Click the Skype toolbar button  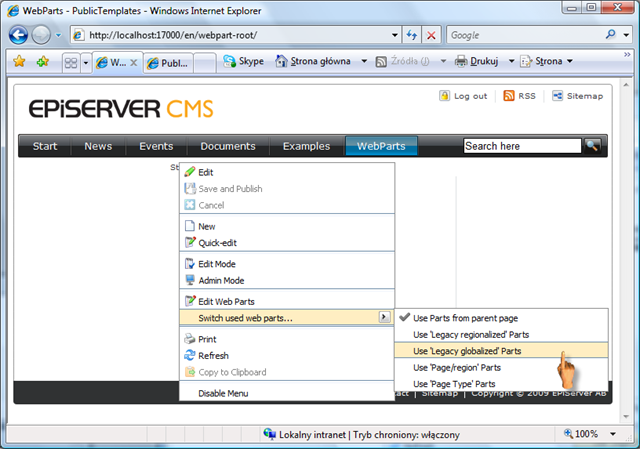(x=243, y=61)
